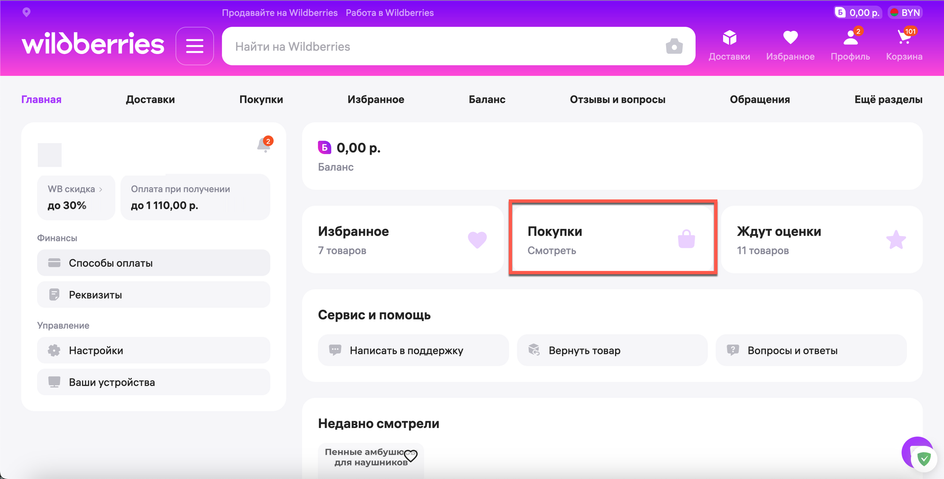Screen dimensions: 944x479
Task: Select the Покупки tab
Action: (x=261, y=99)
